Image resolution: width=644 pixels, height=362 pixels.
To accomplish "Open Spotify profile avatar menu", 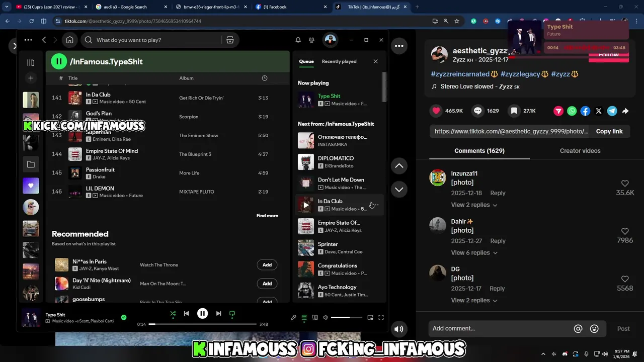I will 330,40.
